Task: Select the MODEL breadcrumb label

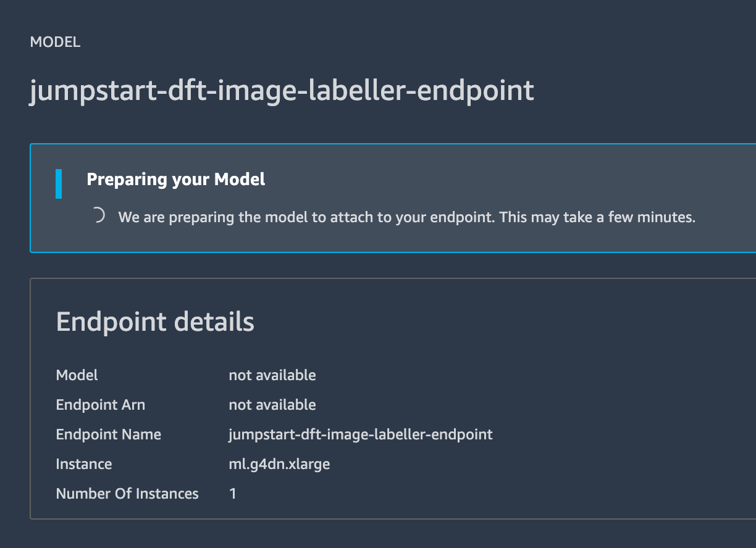Action: tap(55, 42)
